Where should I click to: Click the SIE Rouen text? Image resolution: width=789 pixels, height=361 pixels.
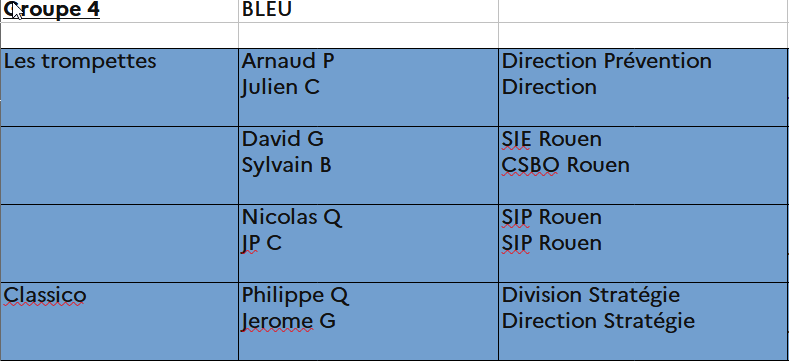click(x=551, y=139)
